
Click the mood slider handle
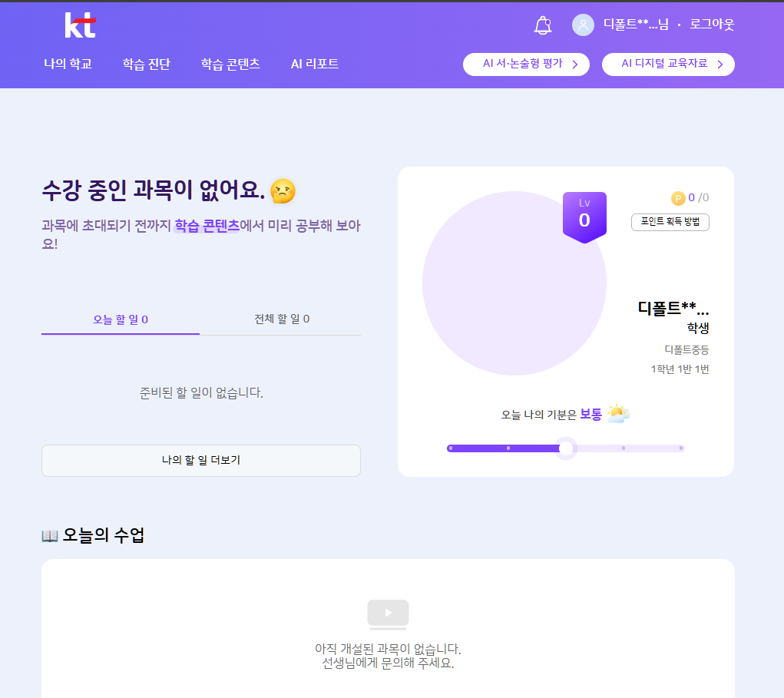pos(566,448)
